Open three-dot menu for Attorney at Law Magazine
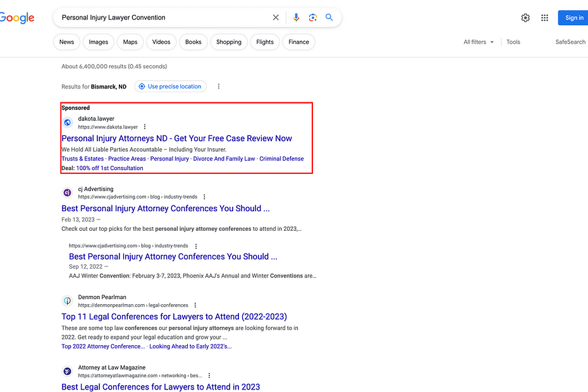Viewport: 588px width, 392px height. [x=209, y=376]
